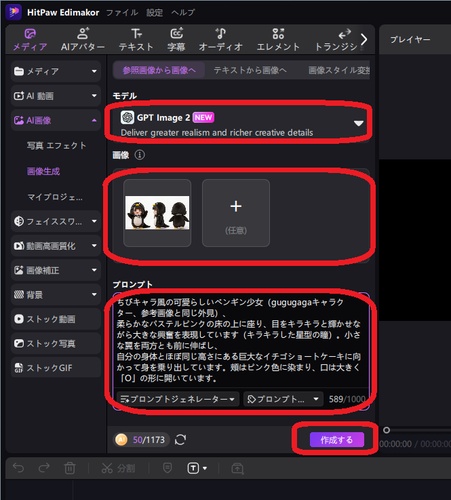This screenshot has width=451, height=500.
Task: Open the ファイル menu
Action: click(122, 13)
